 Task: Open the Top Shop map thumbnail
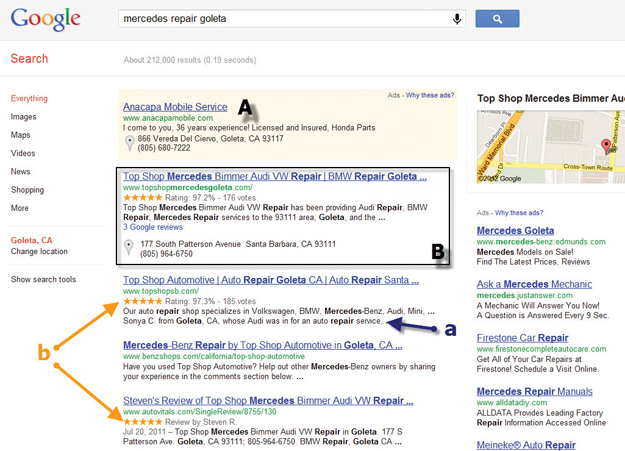[x=551, y=147]
